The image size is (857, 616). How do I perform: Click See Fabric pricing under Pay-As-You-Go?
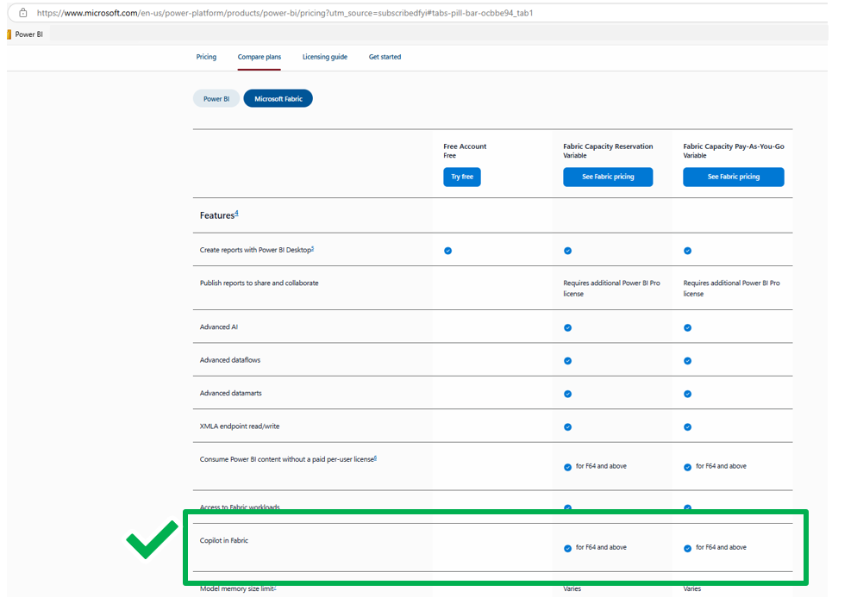coord(734,177)
